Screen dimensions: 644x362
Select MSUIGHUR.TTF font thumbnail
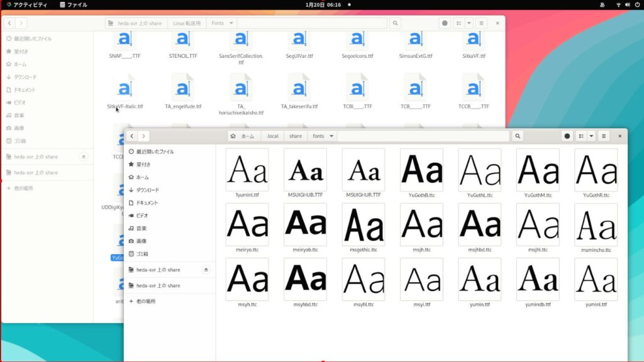click(364, 170)
